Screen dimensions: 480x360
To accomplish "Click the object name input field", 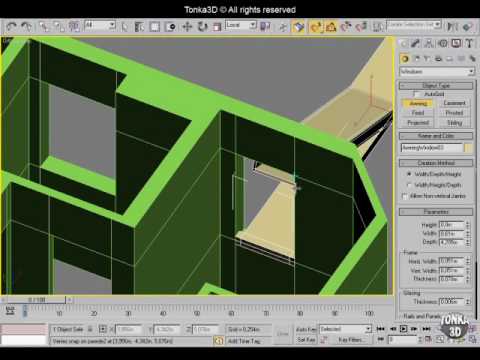I will (432, 148).
